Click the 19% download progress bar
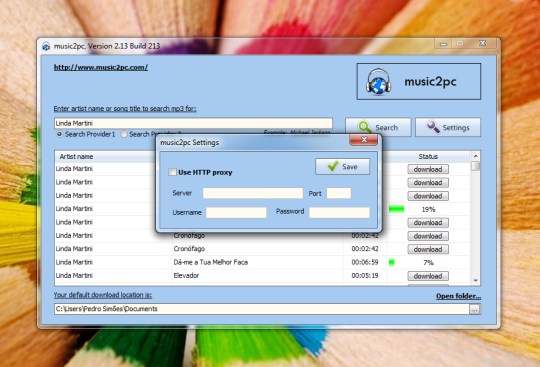This screenshot has height=367, width=540. [x=396, y=209]
